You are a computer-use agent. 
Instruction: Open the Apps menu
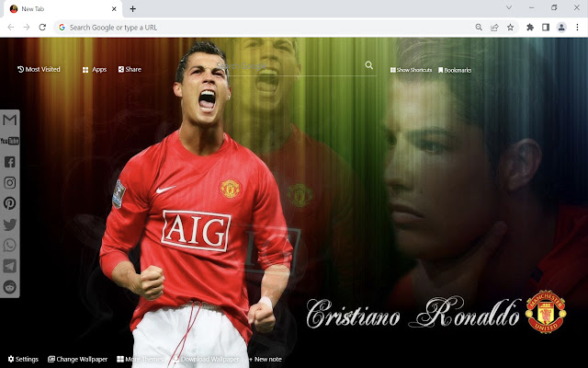coord(95,70)
